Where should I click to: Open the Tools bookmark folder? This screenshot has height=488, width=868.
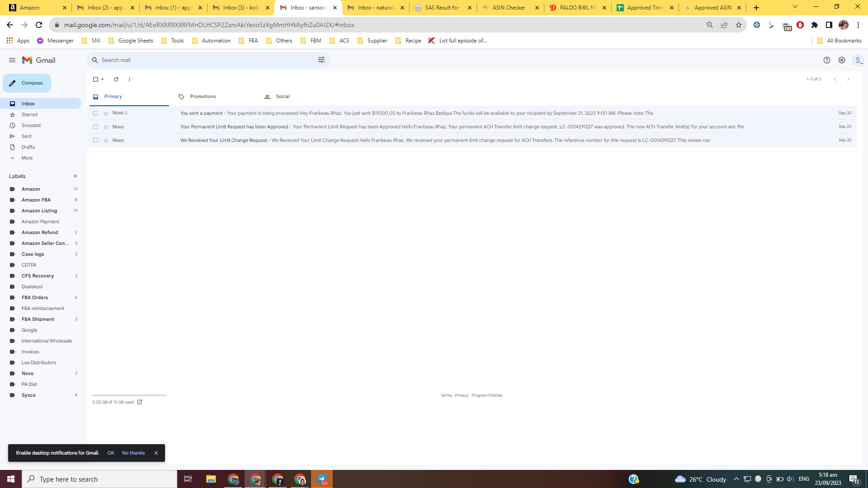[172, 41]
